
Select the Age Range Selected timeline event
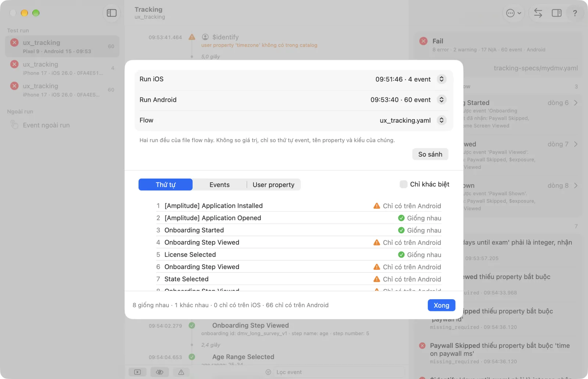[243, 357]
